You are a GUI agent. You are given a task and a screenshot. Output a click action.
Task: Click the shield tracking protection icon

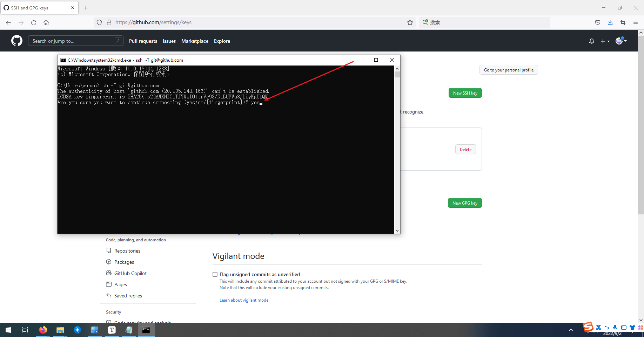pos(99,22)
